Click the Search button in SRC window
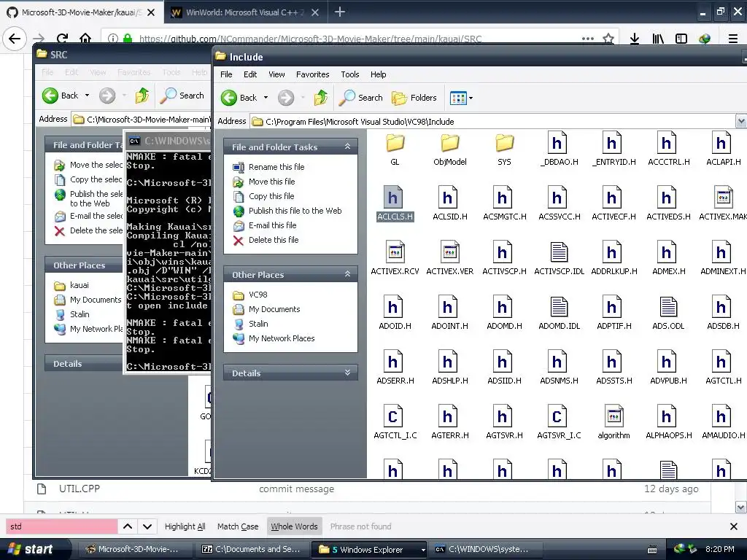The width and height of the screenshot is (747, 560). (182, 96)
